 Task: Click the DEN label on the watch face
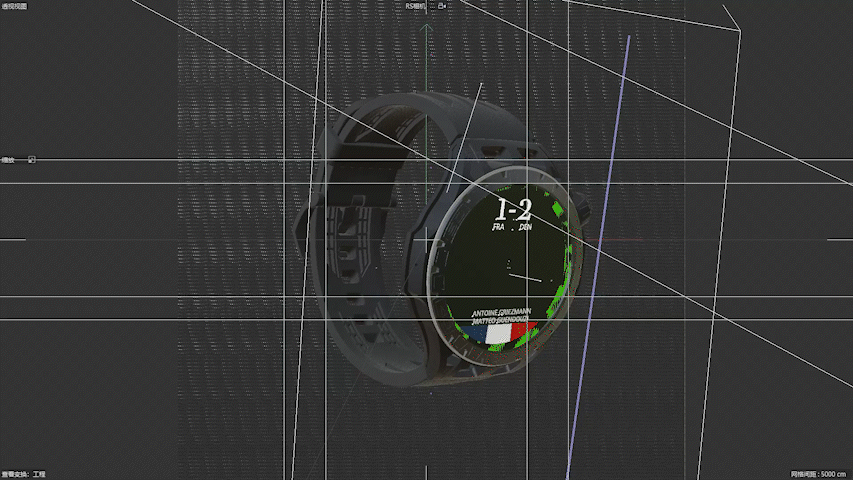tap(526, 227)
